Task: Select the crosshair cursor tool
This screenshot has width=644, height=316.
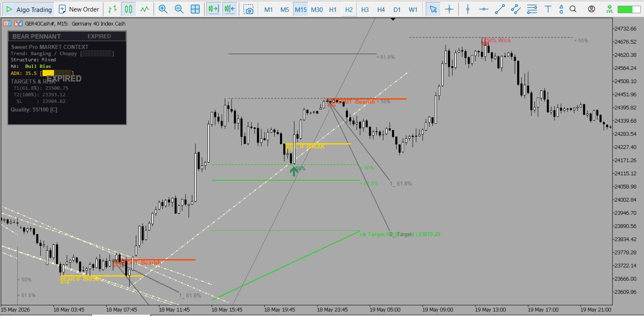Action: [449, 9]
